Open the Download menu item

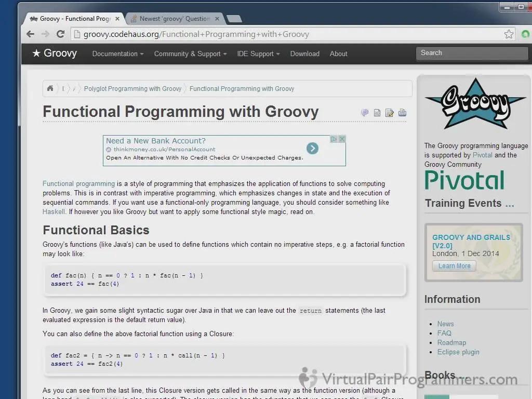(304, 54)
